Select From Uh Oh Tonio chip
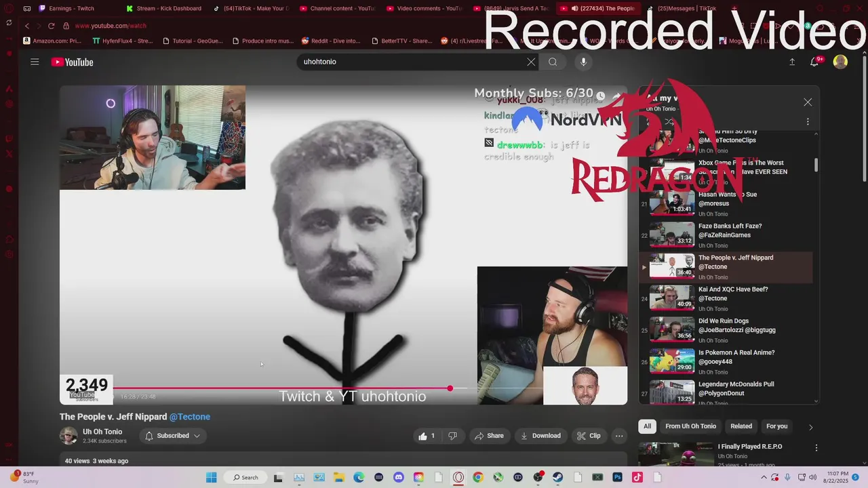Screen dimensions: 868x488 (x=690, y=426)
